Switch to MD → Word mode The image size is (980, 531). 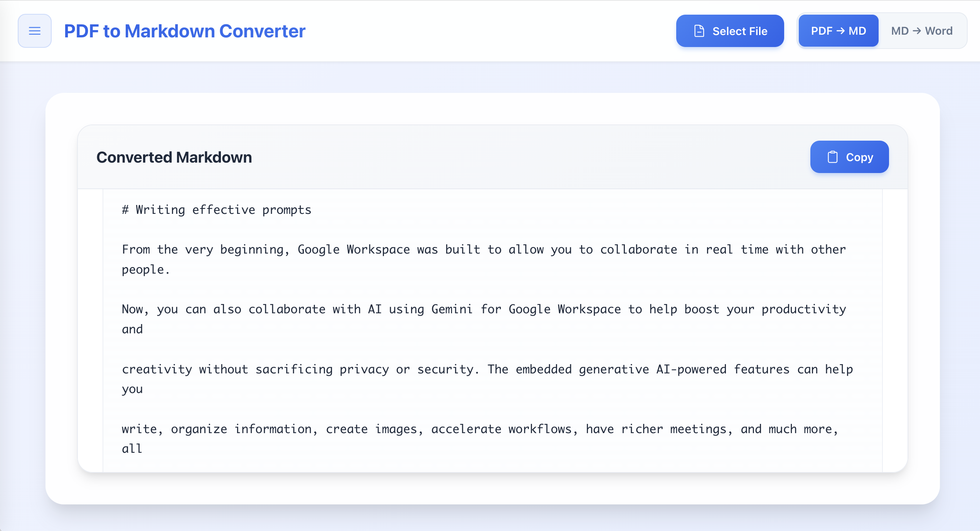[922, 31]
